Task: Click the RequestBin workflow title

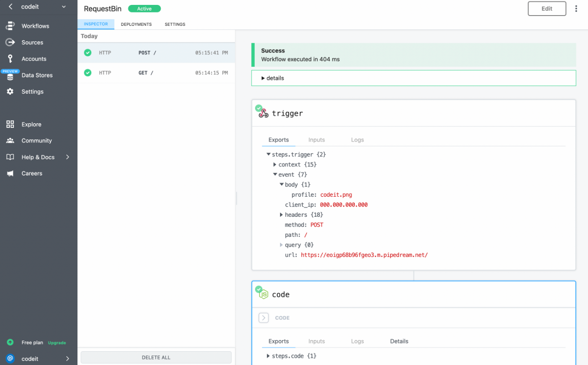Action: pos(103,8)
